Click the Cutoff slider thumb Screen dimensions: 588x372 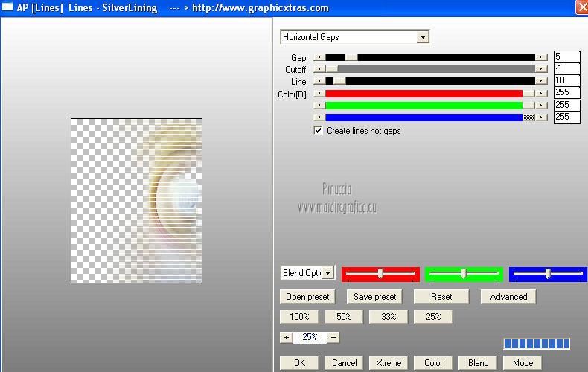click(x=331, y=69)
